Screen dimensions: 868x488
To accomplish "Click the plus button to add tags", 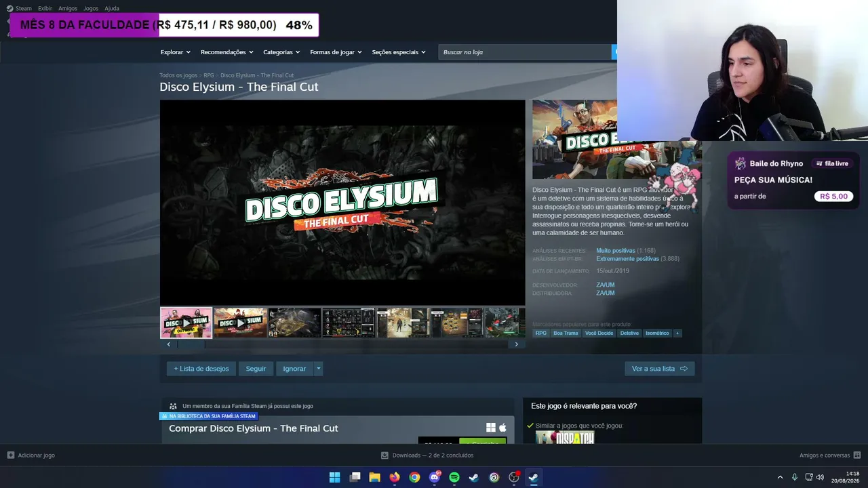I will (x=677, y=333).
